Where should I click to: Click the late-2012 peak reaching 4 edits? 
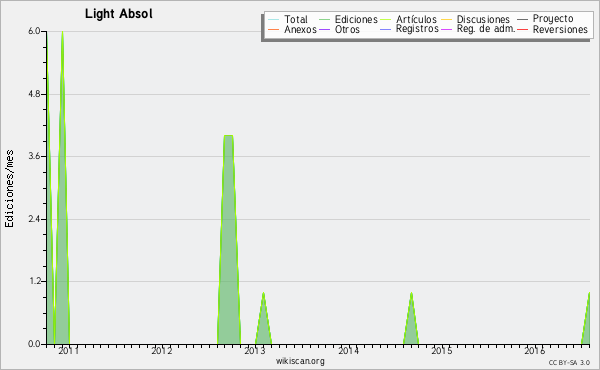(x=228, y=240)
